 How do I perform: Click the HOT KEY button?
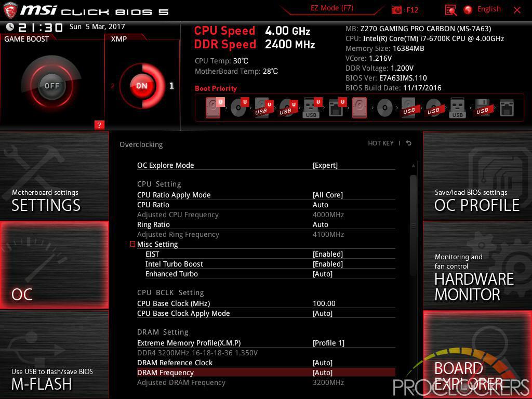[x=381, y=143]
